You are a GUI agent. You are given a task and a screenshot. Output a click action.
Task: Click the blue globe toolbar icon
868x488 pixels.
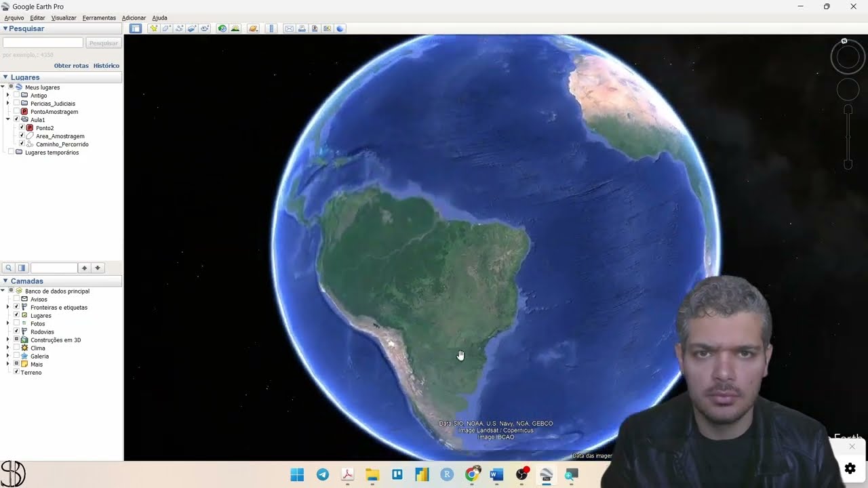340,28
